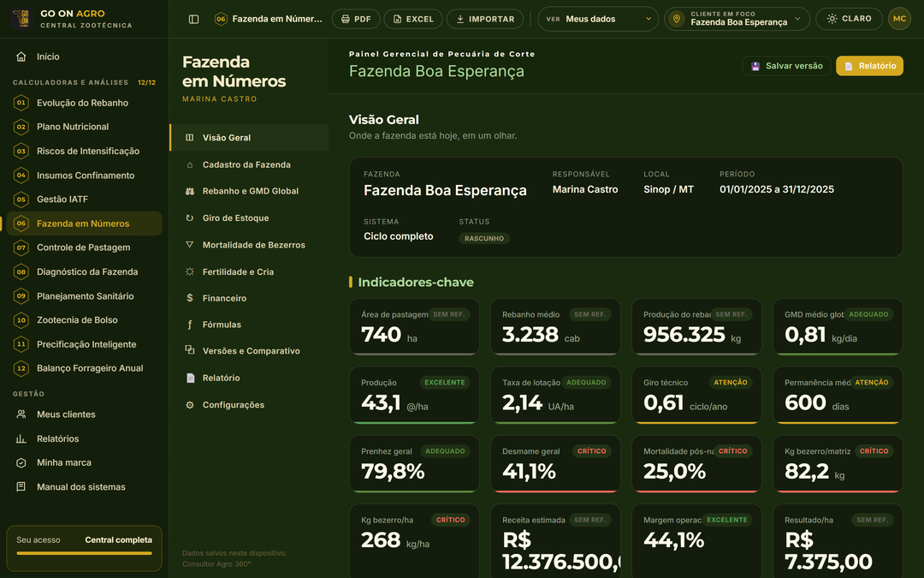924x578 pixels.
Task: Click the shield icon for Minha marca
Action: click(21, 463)
